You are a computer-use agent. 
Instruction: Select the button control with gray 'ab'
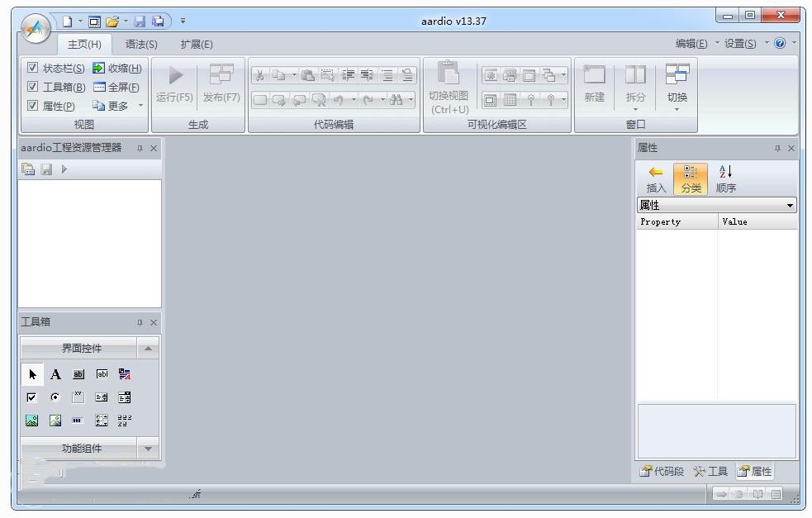click(x=78, y=374)
